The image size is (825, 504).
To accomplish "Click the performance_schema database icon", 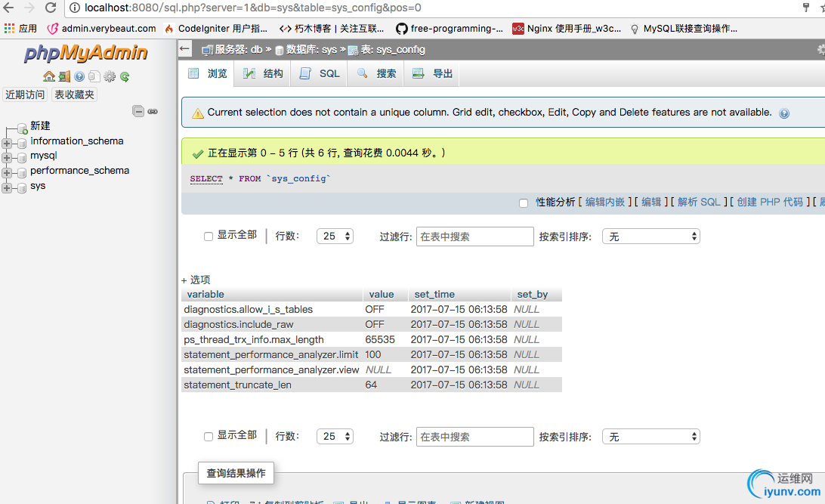I will [x=22, y=172].
